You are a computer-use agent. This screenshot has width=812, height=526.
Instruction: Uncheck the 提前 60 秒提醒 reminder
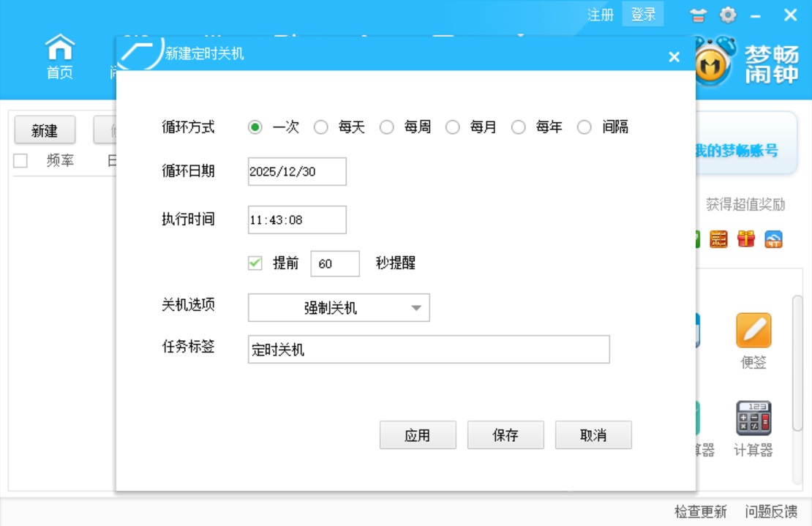pos(255,263)
